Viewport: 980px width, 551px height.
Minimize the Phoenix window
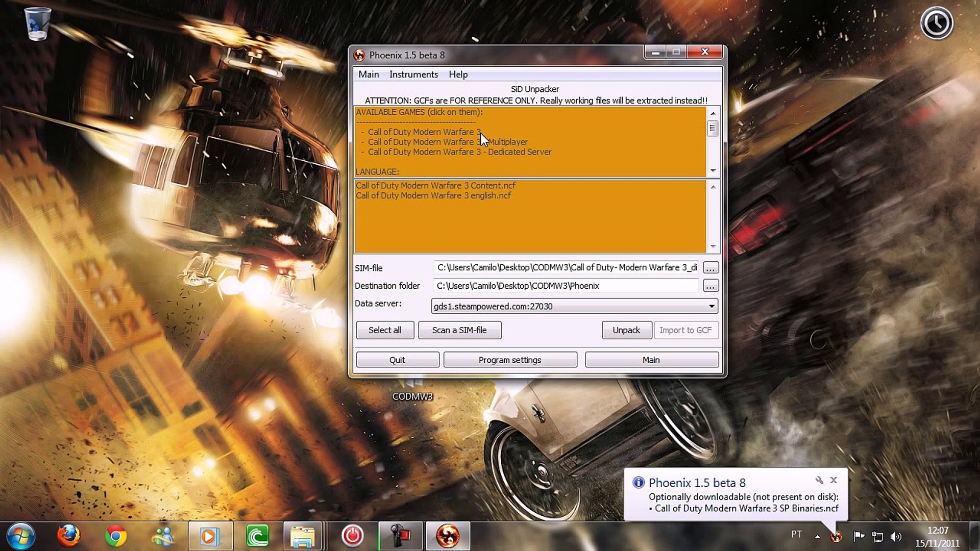pos(655,52)
